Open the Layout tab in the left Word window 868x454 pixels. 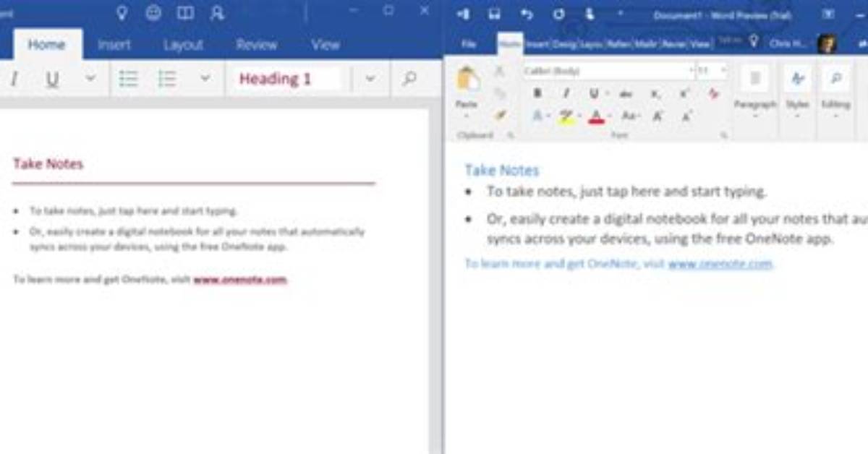(183, 45)
